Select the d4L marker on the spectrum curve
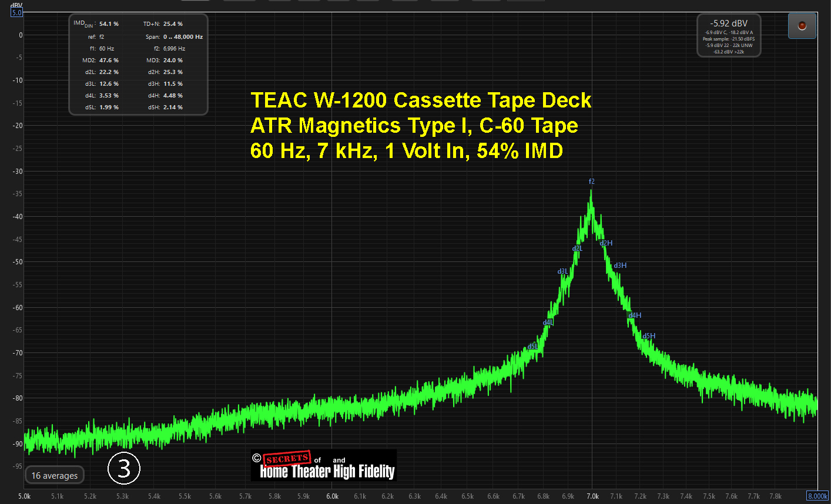The width and height of the screenshot is (831, 504). (548, 322)
